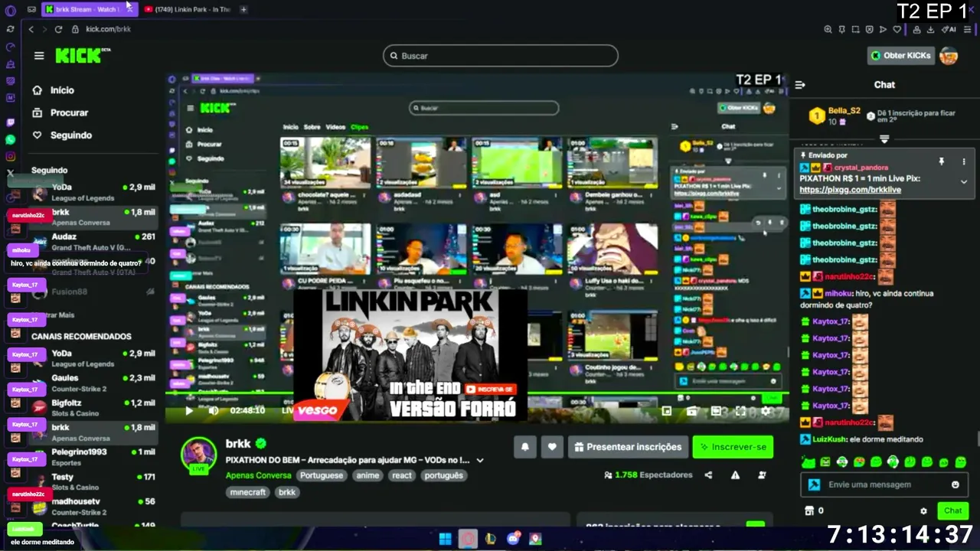Expand the stream title chevron
Image resolution: width=980 pixels, height=551 pixels.
(480, 460)
